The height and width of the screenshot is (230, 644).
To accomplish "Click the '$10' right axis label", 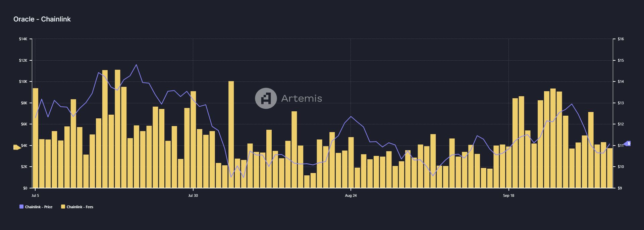I will point(621,167).
